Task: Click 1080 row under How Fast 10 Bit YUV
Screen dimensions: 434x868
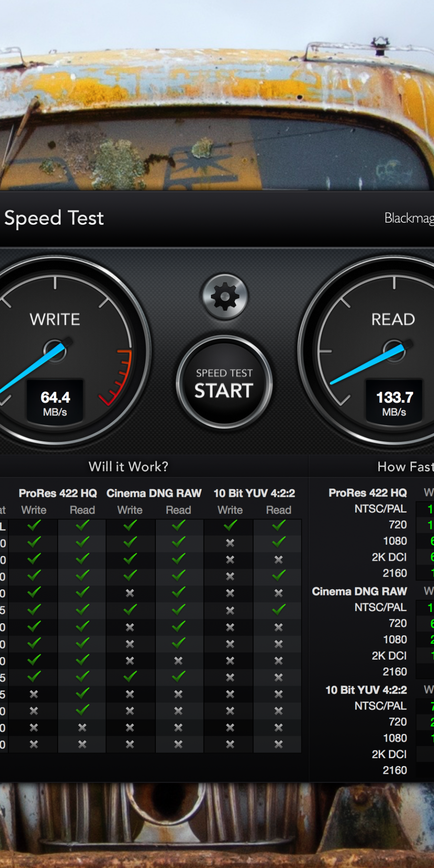Action: pyautogui.click(x=395, y=738)
